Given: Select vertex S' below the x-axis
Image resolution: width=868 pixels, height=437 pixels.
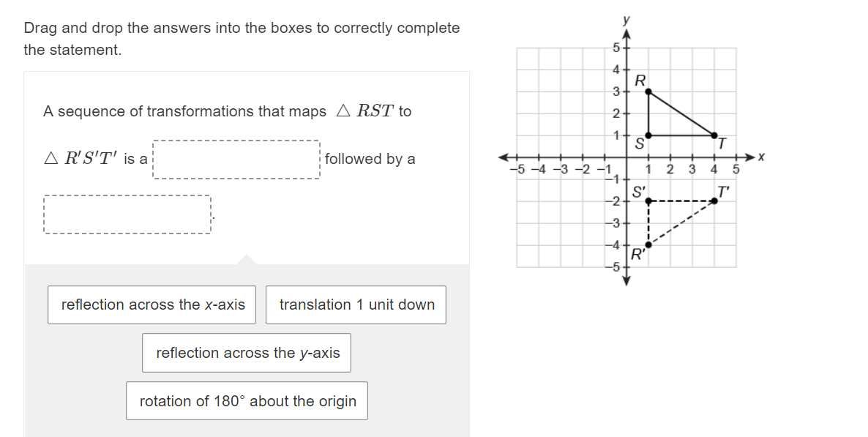Looking at the screenshot, I should tap(648, 201).
